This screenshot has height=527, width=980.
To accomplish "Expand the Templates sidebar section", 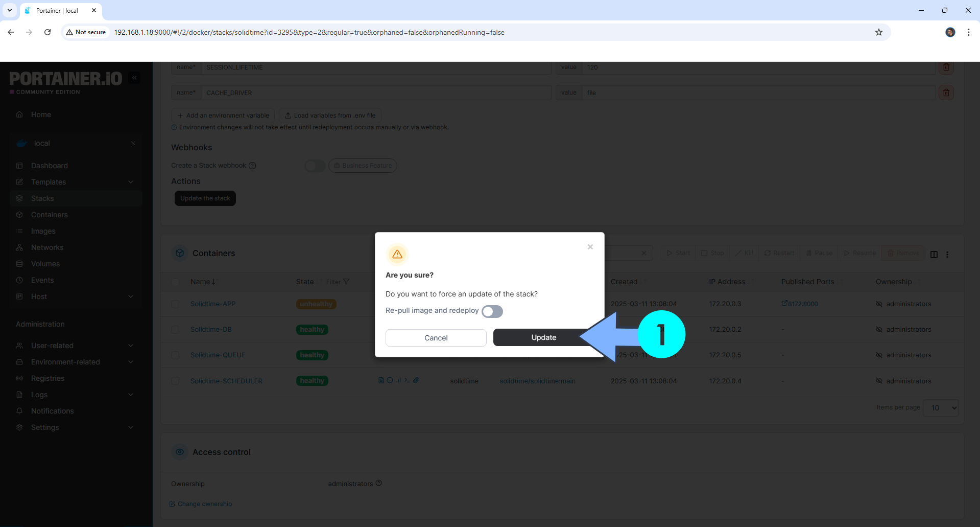I will pyautogui.click(x=131, y=182).
